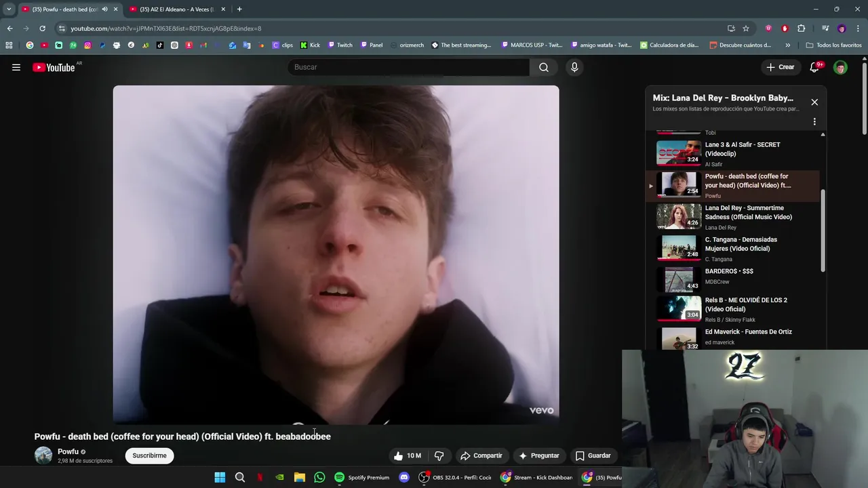
Task: Close the Lana Del Rey mix panel
Action: tap(814, 102)
